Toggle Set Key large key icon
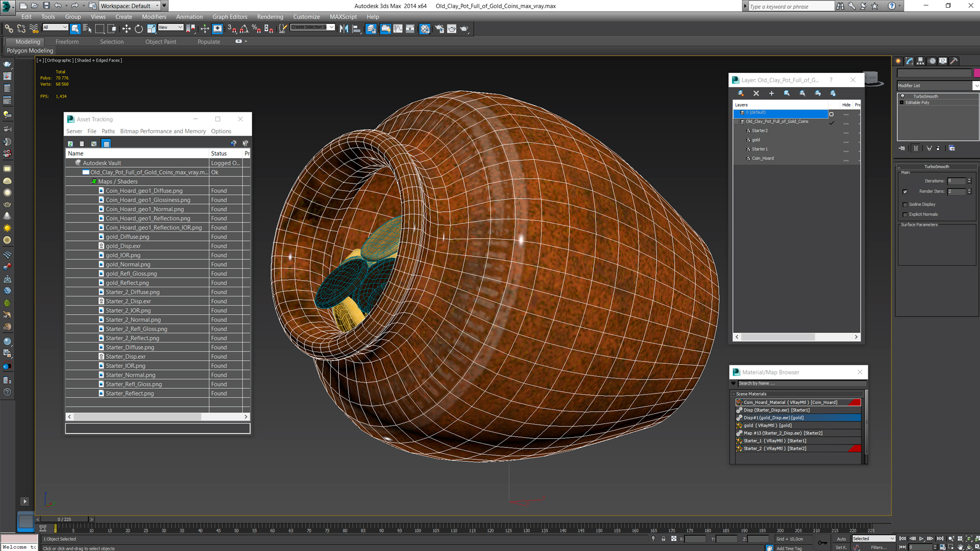 pyautogui.click(x=822, y=542)
